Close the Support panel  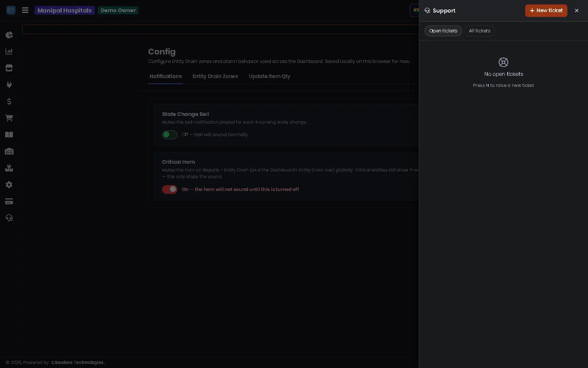click(x=577, y=11)
